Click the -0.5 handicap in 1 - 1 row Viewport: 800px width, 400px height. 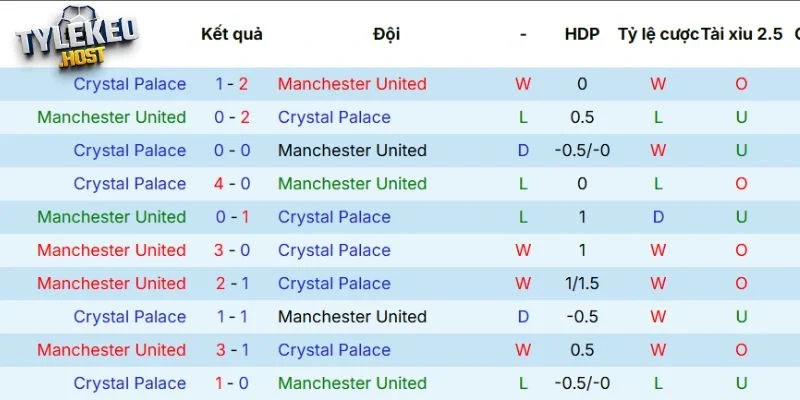(x=582, y=317)
